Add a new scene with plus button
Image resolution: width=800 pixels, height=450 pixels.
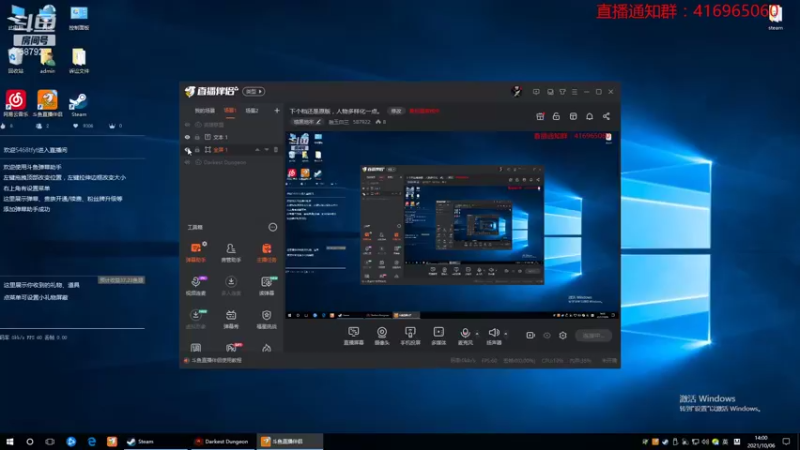pyautogui.click(x=277, y=111)
